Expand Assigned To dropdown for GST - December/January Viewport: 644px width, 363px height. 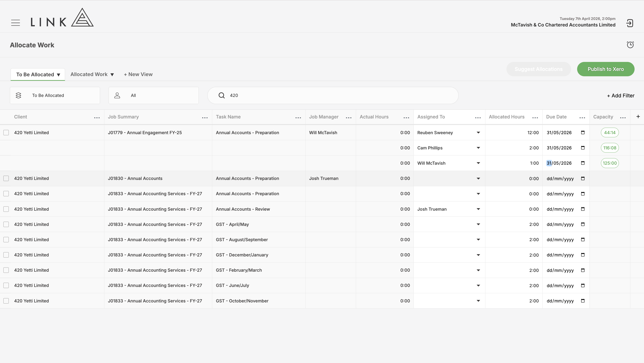[x=478, y=255]
